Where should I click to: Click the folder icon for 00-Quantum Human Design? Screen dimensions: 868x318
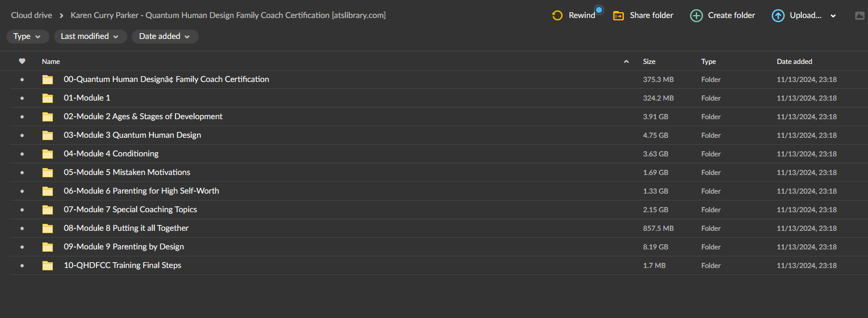coord(48,80)
